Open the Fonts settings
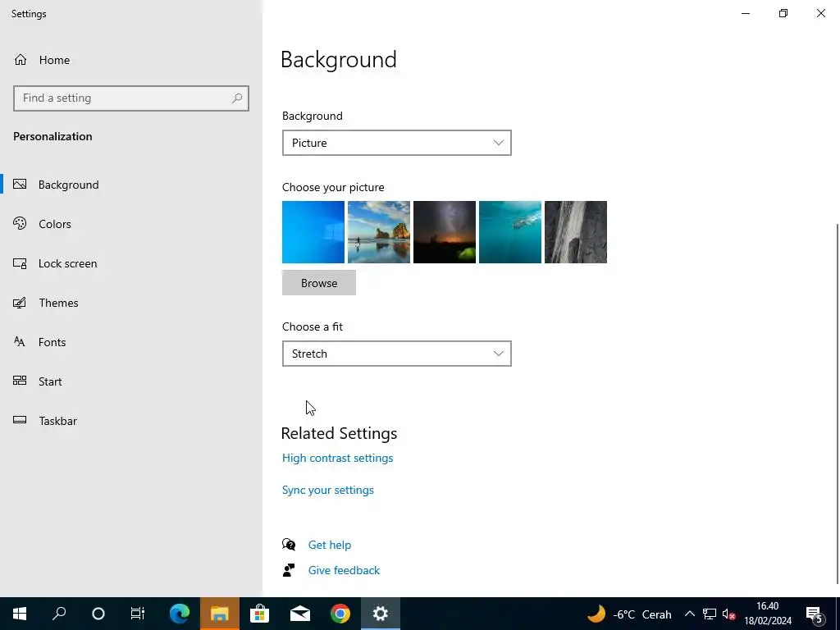Image resolution: width=840 pixels, height=630 pixels. coord(131,342)
